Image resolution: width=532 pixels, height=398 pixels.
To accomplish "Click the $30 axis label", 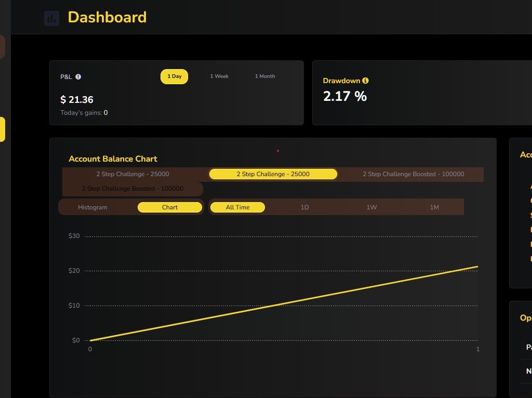I will 74,236.
